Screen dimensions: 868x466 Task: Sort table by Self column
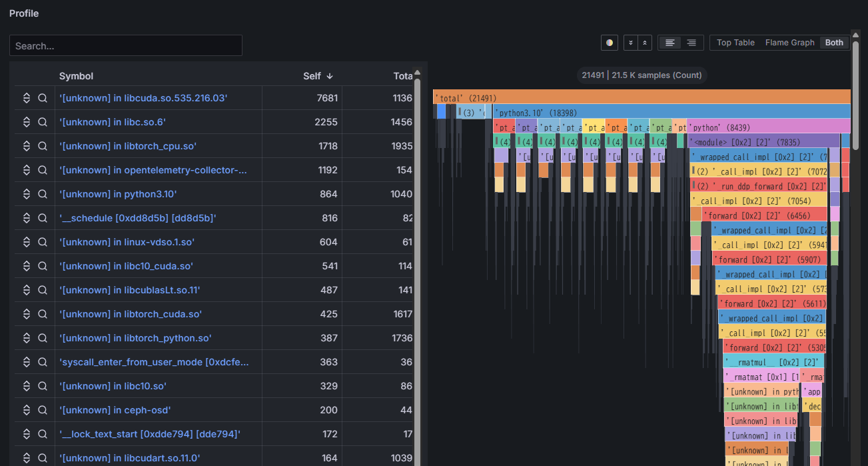tap(318, 76)
